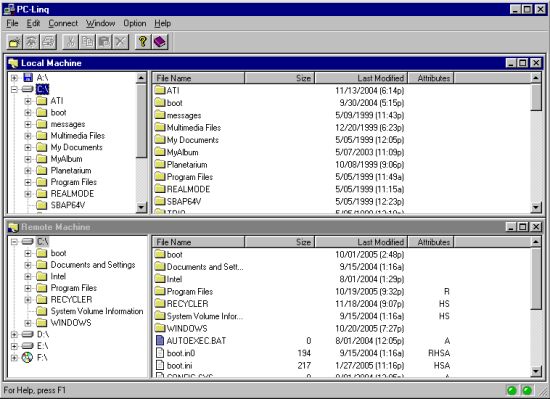Viewport: 550px width, 399px height.
Task: Click date 12/20/1999 (6:23p) in Local list
Action: tap(370, 127)
